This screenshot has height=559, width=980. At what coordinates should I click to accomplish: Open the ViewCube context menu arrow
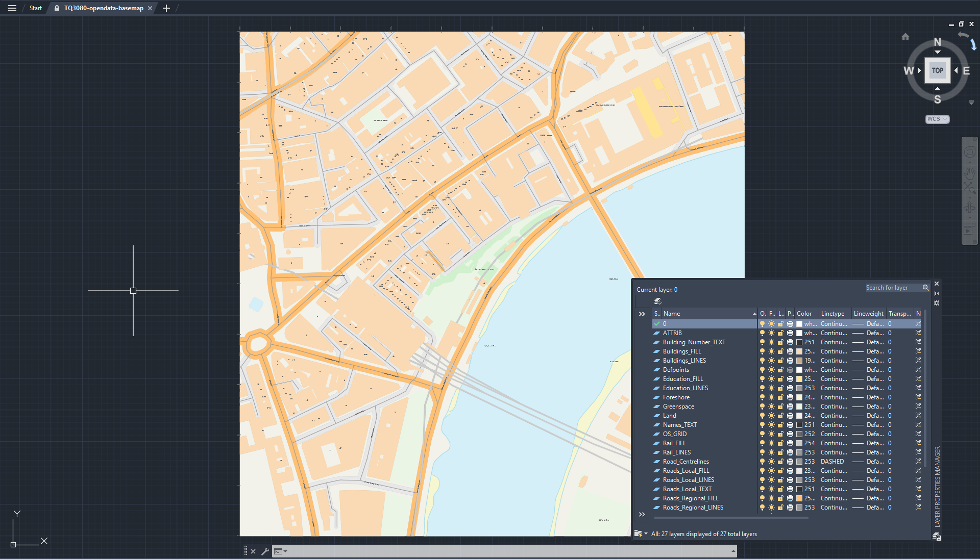[971, 103]
